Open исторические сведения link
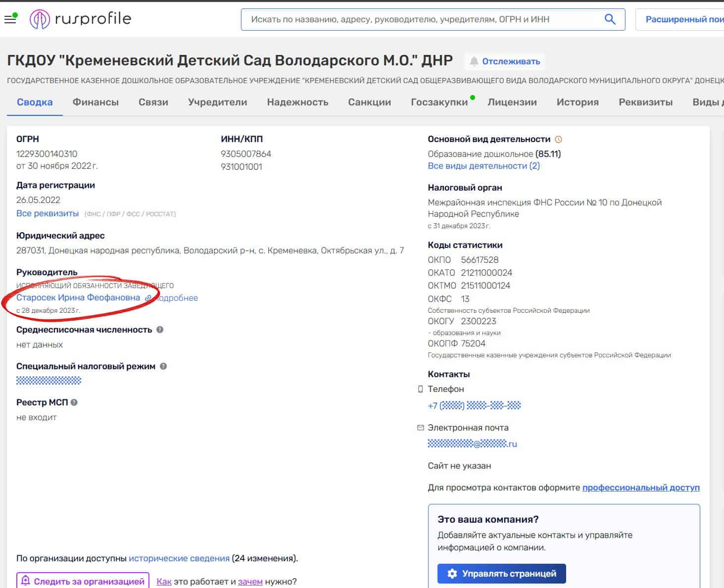724x588 pixels. [x=179, y=558]
